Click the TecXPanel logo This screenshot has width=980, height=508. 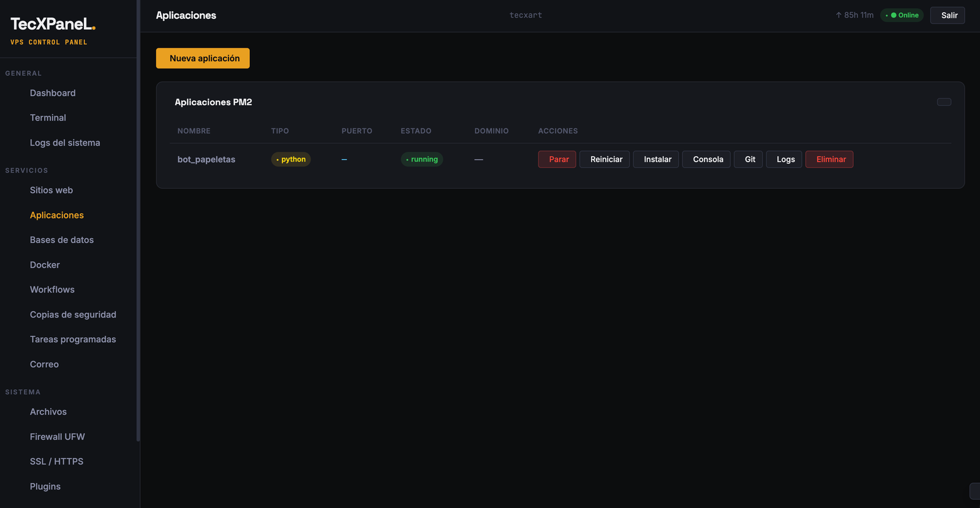(x=53, y=24)
